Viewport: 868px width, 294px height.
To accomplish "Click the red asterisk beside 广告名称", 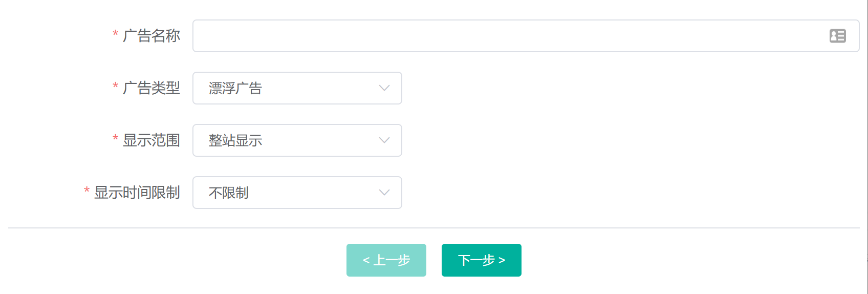I will click(x=115, y=34).
